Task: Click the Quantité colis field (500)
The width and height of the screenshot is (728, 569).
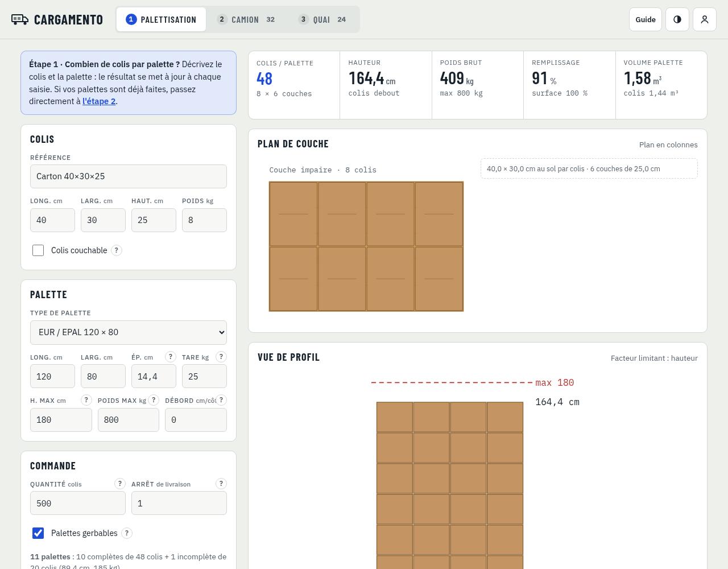Action: (x=78, y=503)
